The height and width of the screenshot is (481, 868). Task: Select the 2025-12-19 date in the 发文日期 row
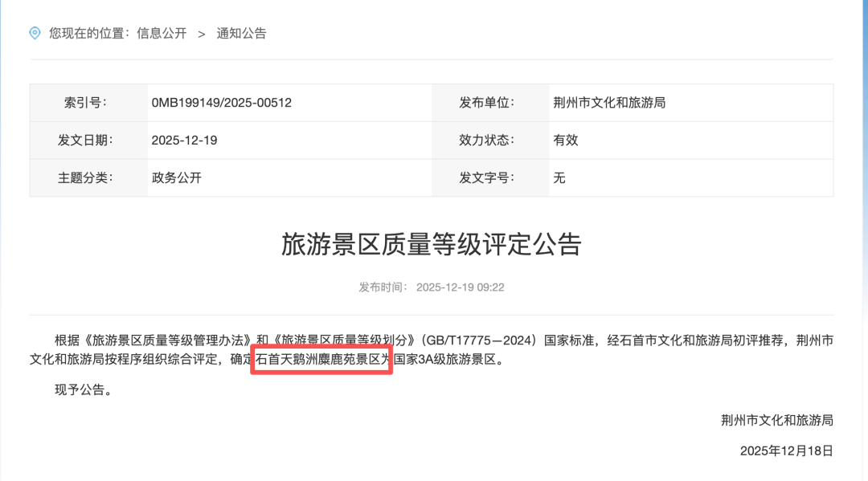[x=184, y=140]
